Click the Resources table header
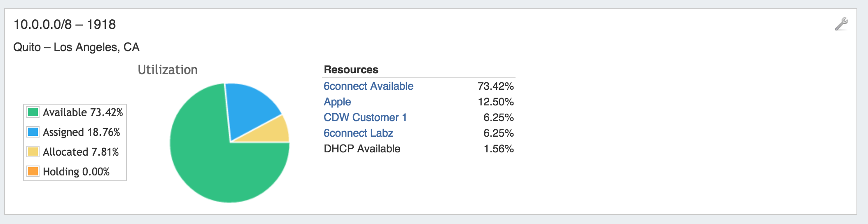Viewport: 868px width, 224px height. 351,70
